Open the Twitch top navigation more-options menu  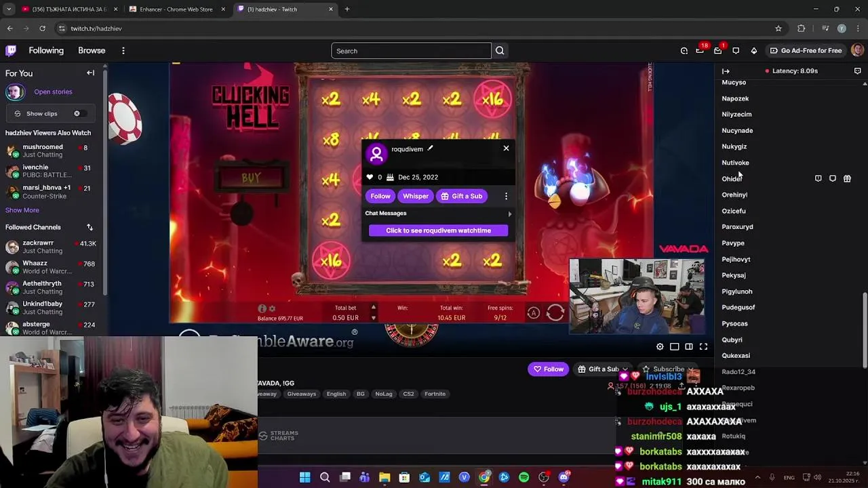coord(123,51)
